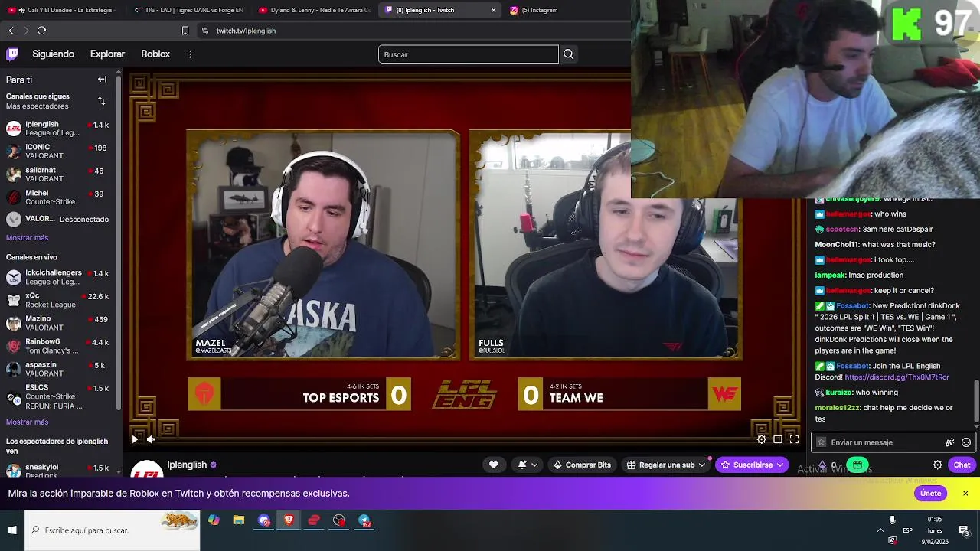Switch to Instagram browser tab
Image resolution: width=980 pixels, height=551 pixels.
coord(563,10)
